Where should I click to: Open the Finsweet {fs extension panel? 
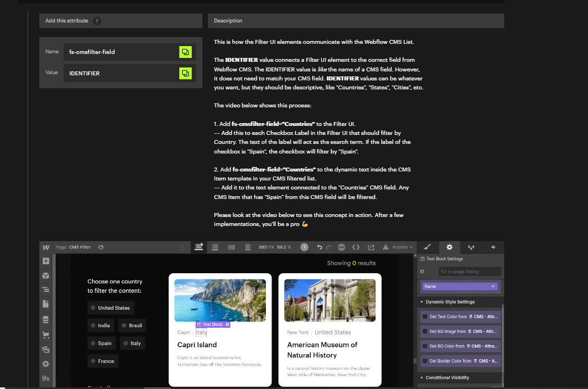pyautogui.click(x=46, y=378)
